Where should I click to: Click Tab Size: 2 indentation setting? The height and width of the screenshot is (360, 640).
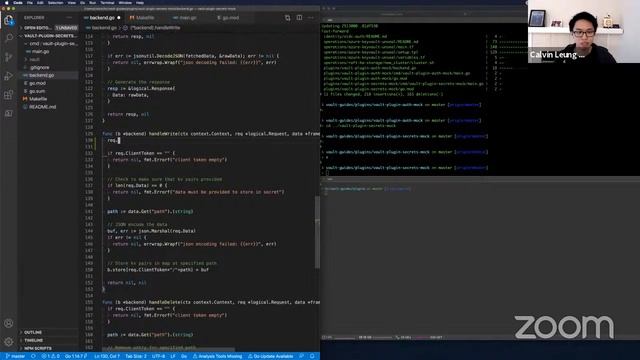pyautogui.click(x=136, y=356)
